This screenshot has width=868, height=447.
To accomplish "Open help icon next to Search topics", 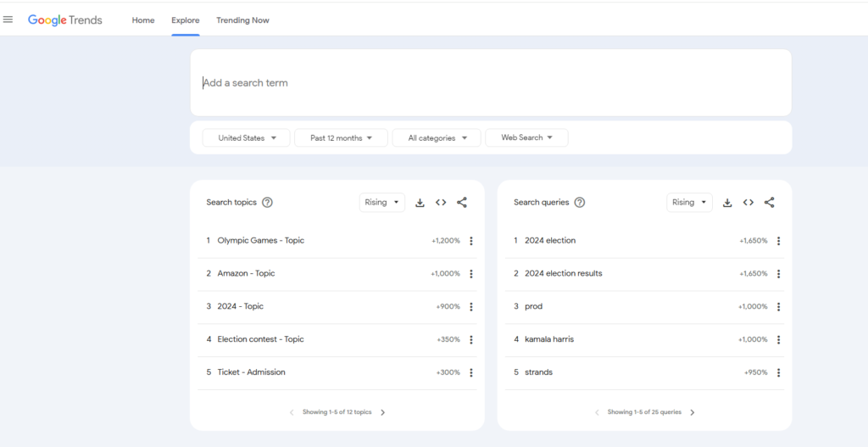I will click(267, 202).
